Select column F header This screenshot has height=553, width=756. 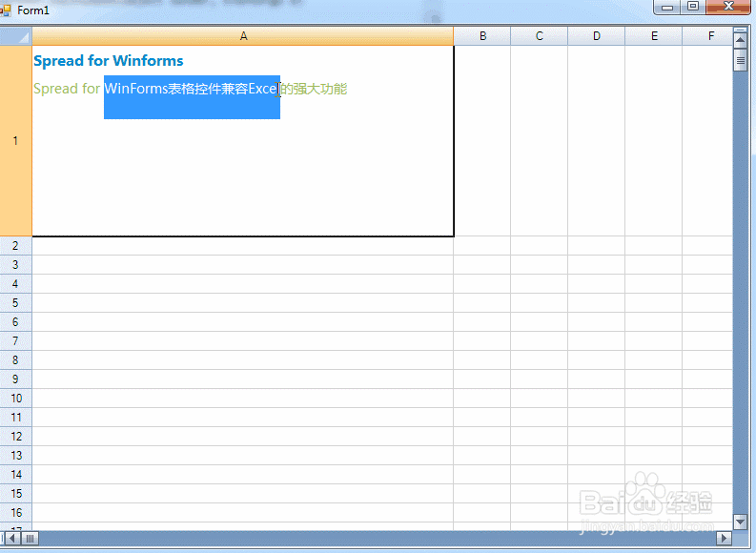tap(707, 36)
